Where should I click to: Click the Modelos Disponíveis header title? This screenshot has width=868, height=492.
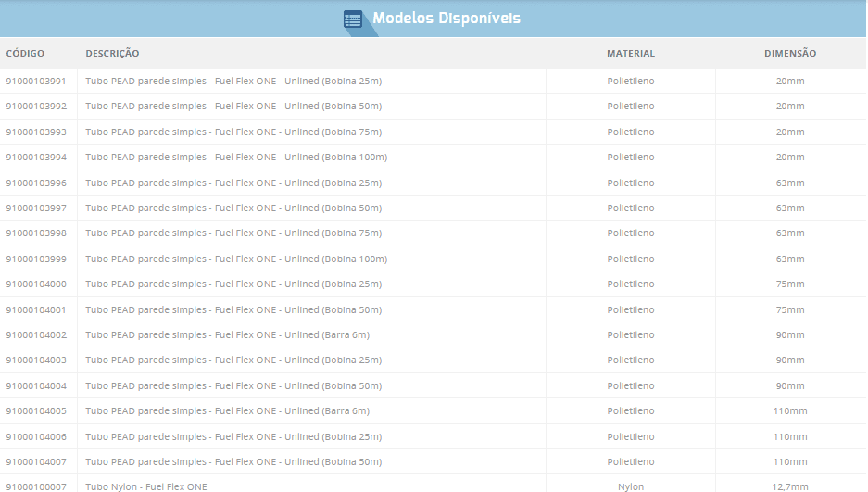447,19
